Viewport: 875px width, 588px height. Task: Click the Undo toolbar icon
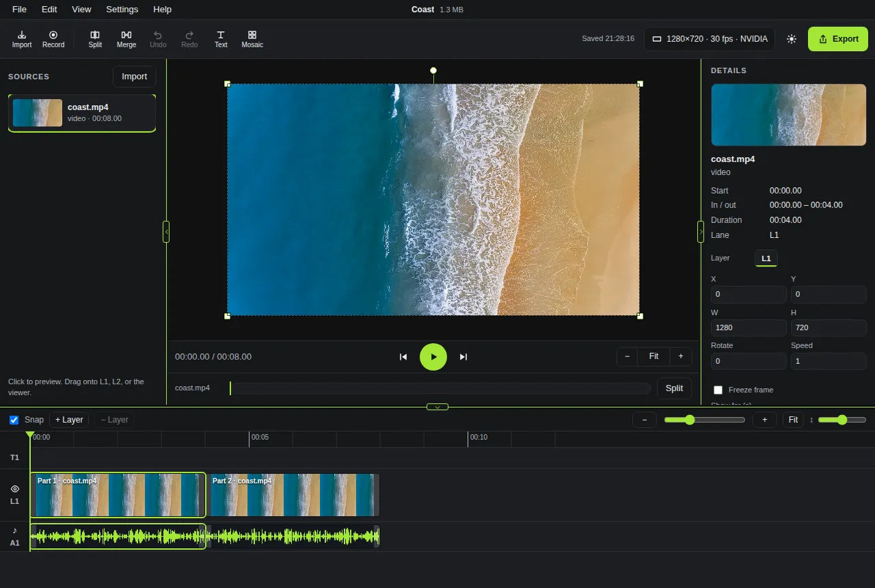(x=158, y=39)
